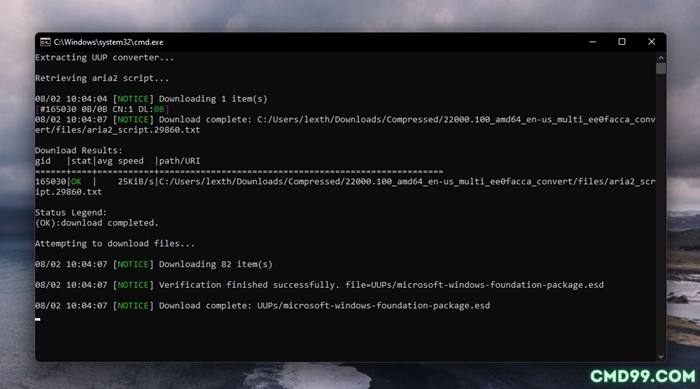Click 'Attempting to download files...' line
The height and width of the screenshot is (389, 700).
click(115, 243)
